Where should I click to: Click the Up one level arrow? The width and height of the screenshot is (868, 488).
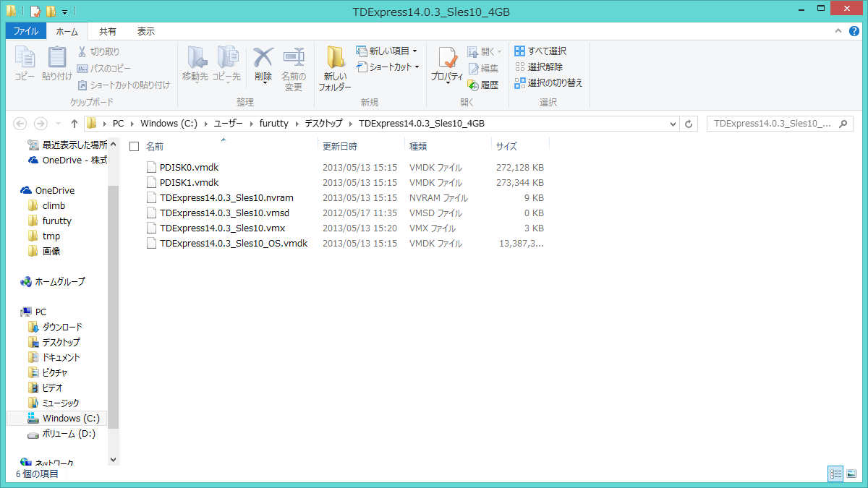click(74, 124)
